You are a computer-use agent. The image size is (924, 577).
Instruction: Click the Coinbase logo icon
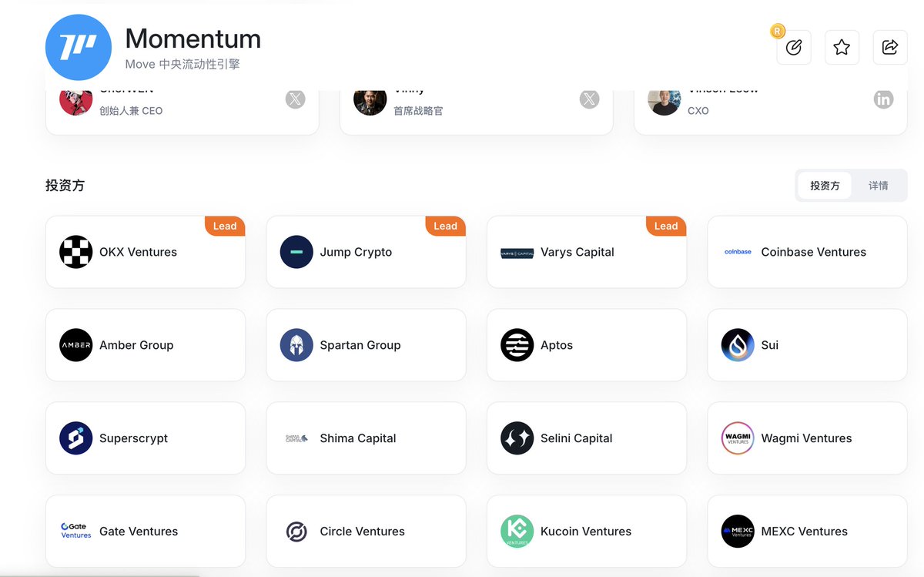click(x=738, y=252)
